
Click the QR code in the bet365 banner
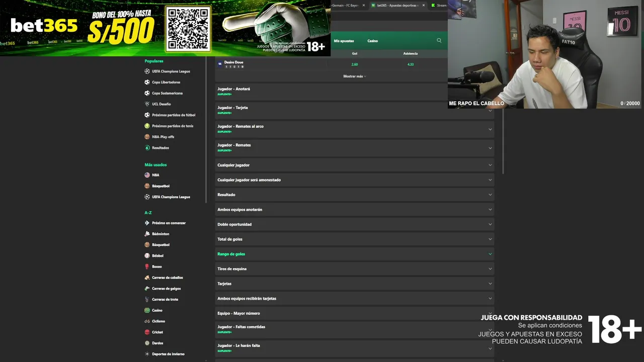188,29
